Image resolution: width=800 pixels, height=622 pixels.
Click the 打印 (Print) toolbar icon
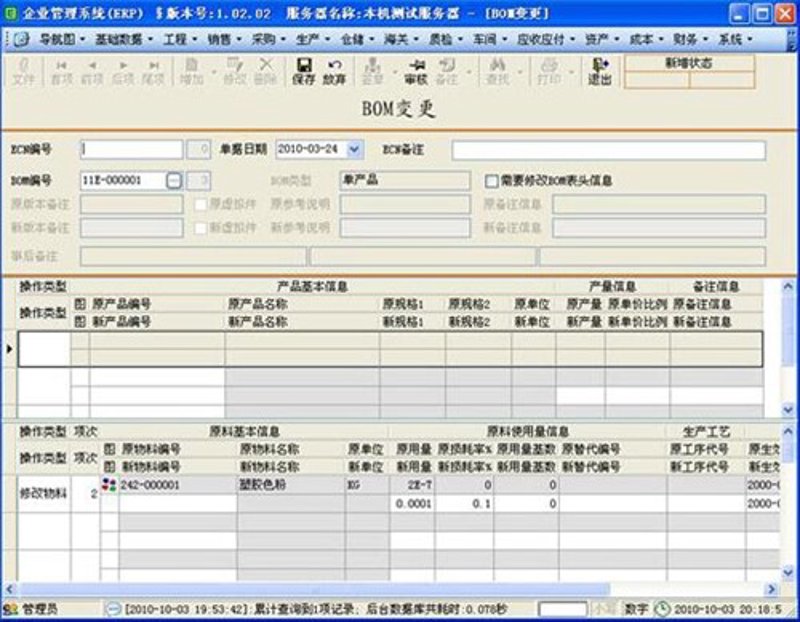(x=549, y=71)
